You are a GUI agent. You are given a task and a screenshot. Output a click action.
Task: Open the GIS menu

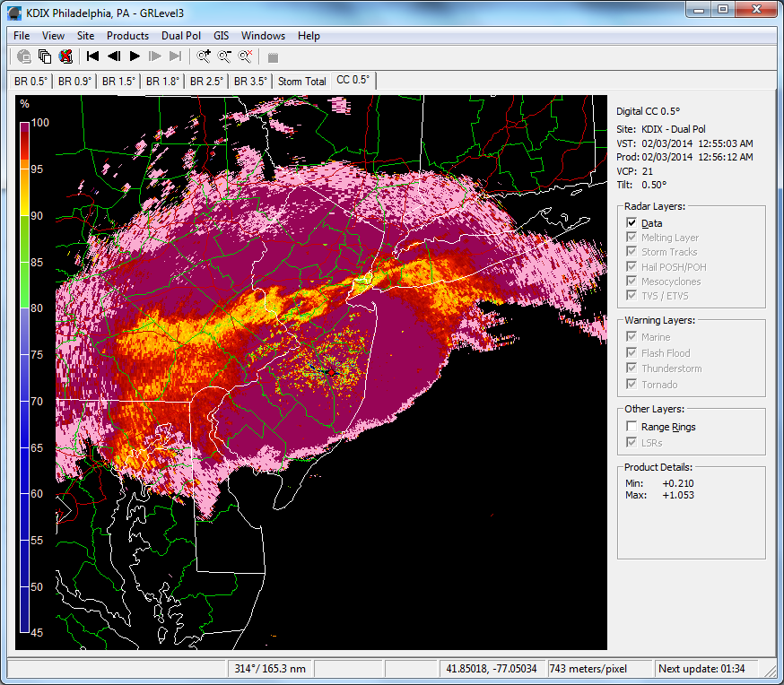click(221, 36)
